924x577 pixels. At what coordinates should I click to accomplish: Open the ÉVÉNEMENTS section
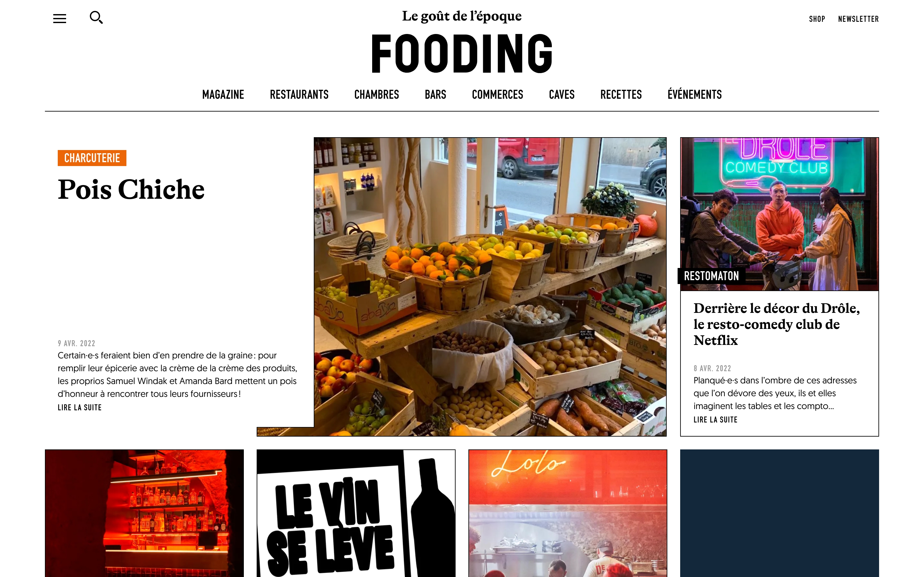coord(695,94)
